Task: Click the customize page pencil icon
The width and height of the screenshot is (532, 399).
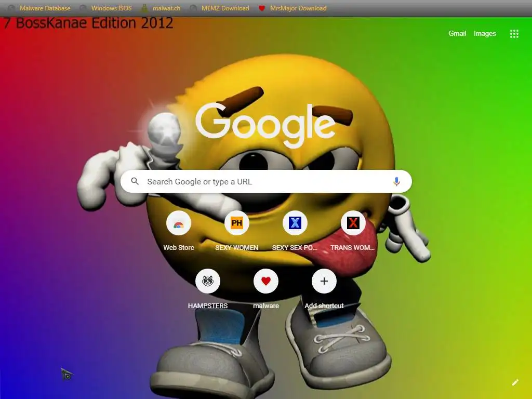Action: (x=515, y=383)
